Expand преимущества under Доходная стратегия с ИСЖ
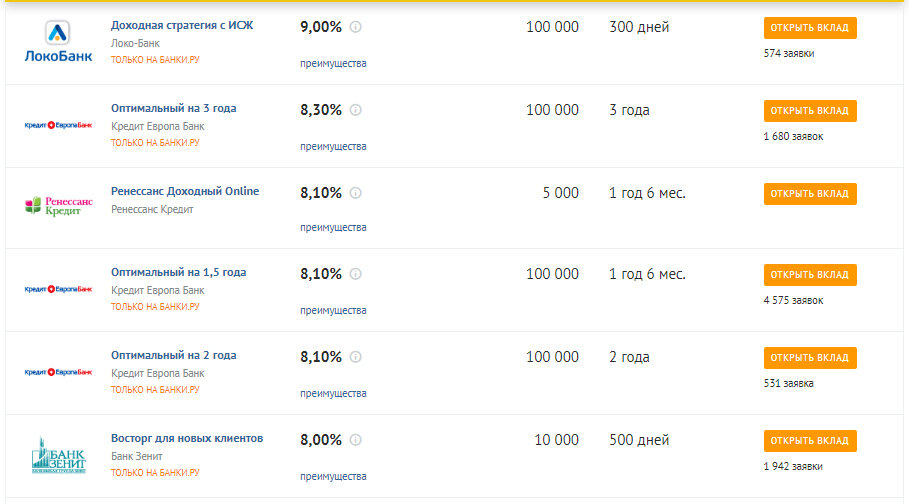The image size is (909, 504). click(333, 63)
